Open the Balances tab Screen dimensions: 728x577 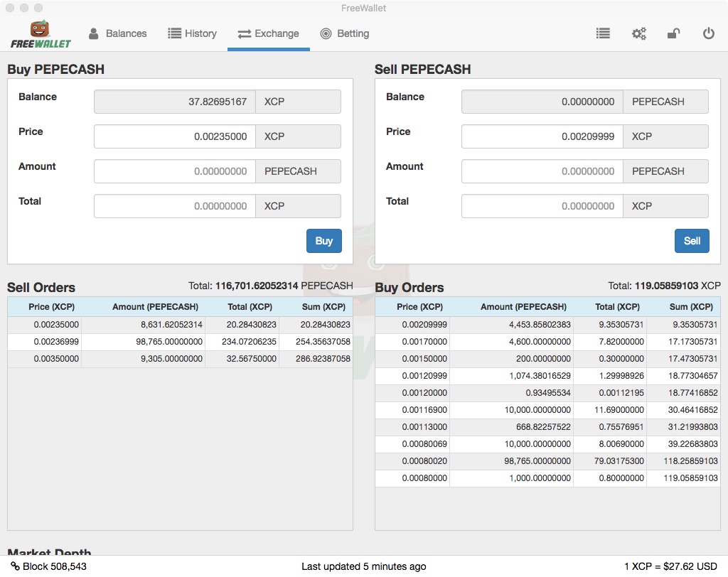coord(117,33)
